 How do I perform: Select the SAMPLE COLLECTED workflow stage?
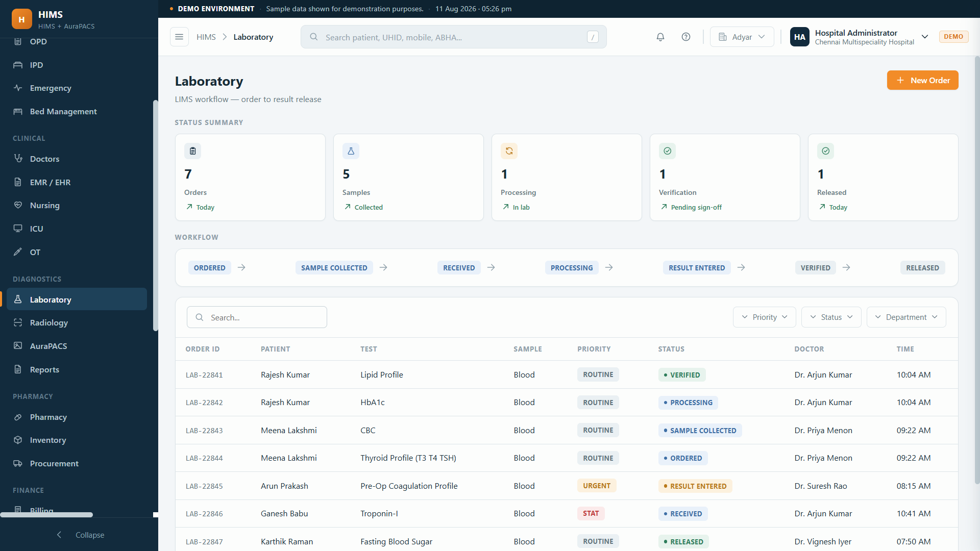coord(334,268)
